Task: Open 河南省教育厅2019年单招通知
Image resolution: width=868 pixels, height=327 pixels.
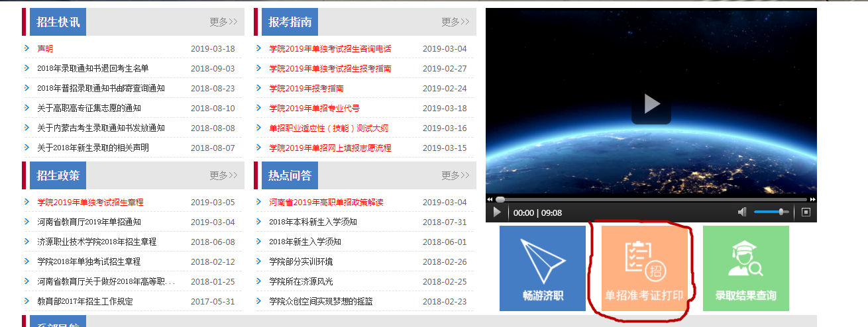Action: (89, 222)
